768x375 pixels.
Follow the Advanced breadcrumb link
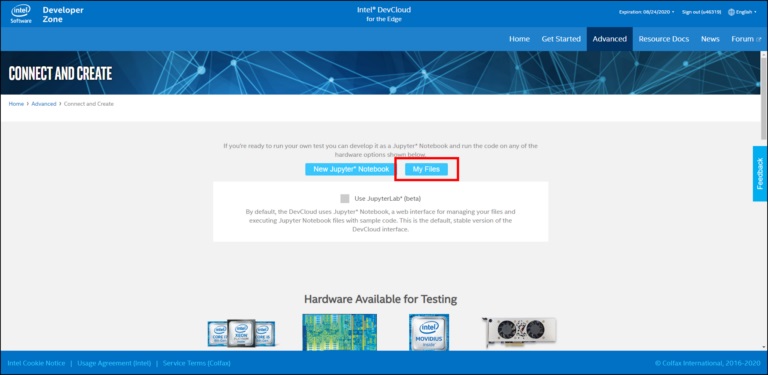coord(44,104)
